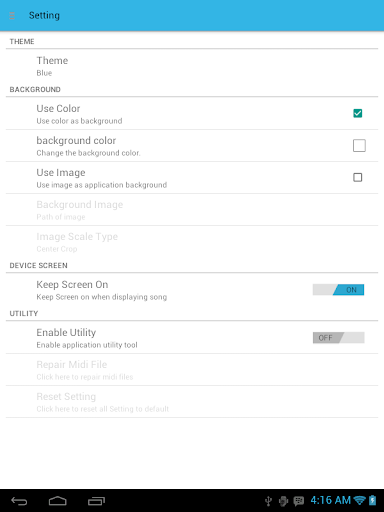Turn on the Enable Utility switch

point(338,338)
